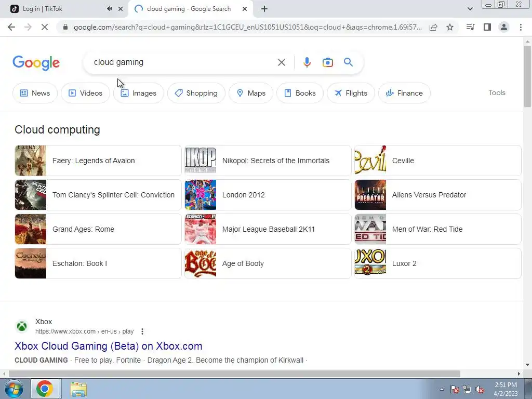The height and width of the screenshot is (399, 532).
Task: Open Major League Baseball 2K11 card
Action: pos(268,229)
